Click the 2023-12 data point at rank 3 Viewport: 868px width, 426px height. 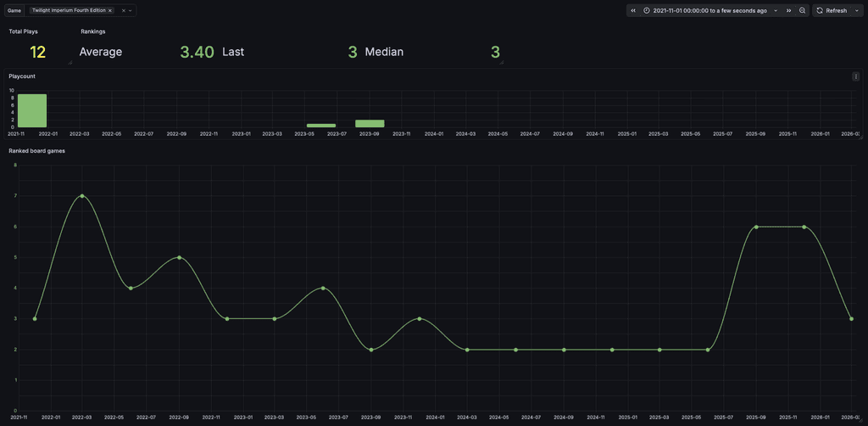[x=420, y=318]
